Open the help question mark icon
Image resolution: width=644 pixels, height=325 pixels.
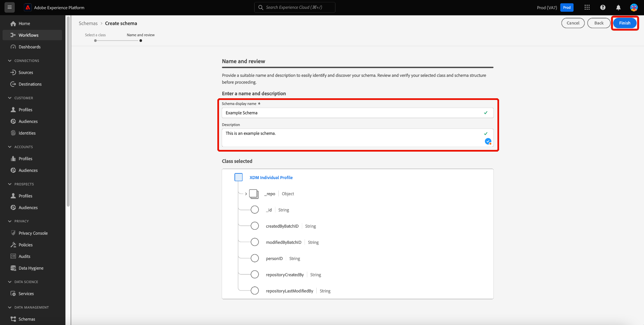(x=603, y=7)
